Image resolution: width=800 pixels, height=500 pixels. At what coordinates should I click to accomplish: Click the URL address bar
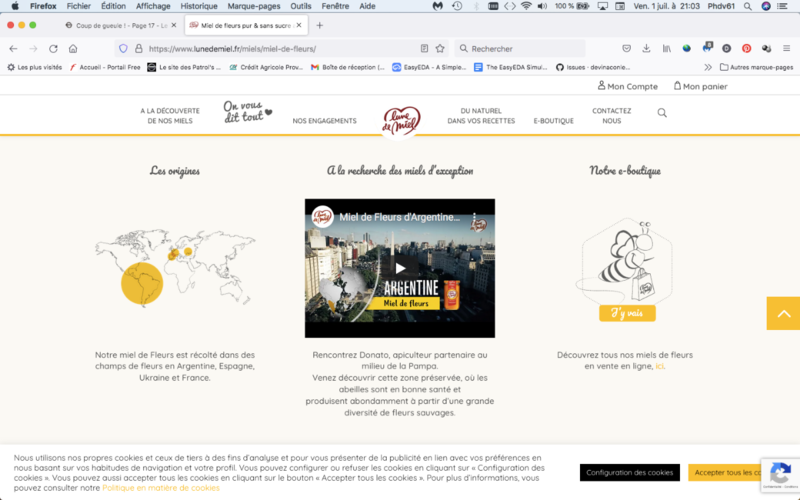pos(282,48)
